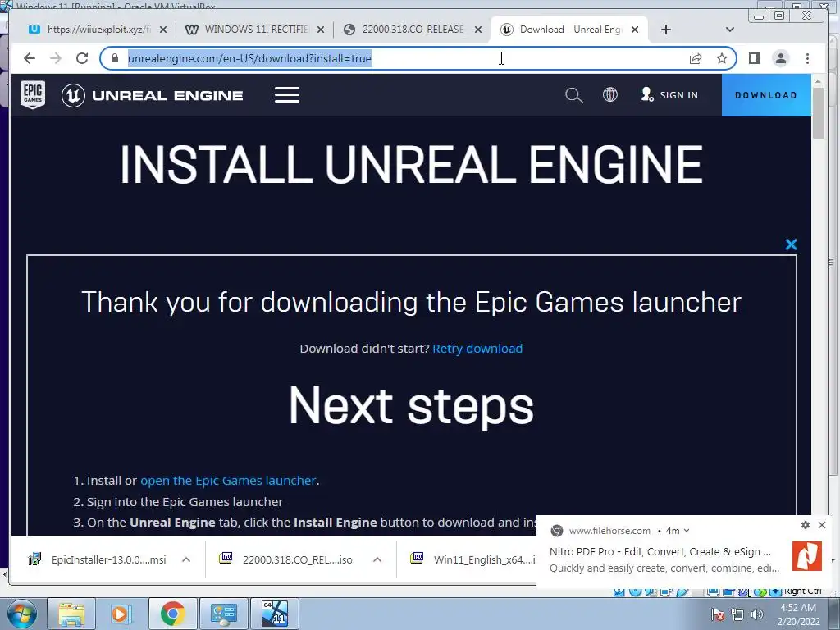Click the share this page icon
The height and width of the screenshot is (630, 840).
click(x=696, y=58)
